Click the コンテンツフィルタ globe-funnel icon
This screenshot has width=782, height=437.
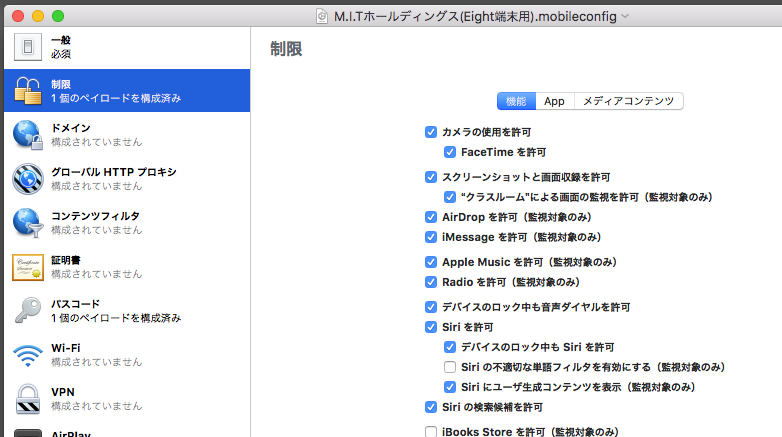point(28,222)
